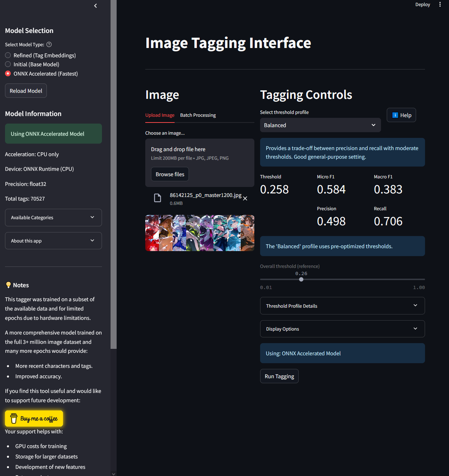The width and height of the screenshot is (449, 476).
Task: Click the Precision: float32 text
Action: coord(26,184)
